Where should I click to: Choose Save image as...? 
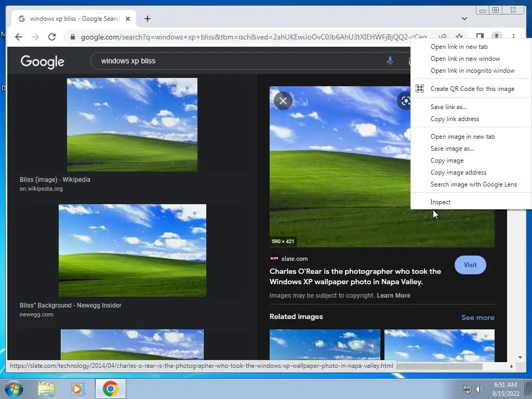click(471, 148)
